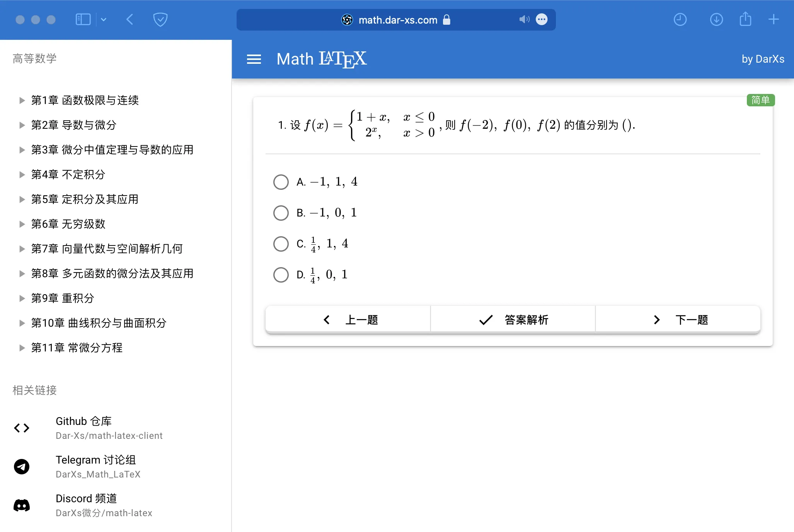Expand 第4章 不定积分 triangle
This screenshot has height=532, width=794.
22,175
